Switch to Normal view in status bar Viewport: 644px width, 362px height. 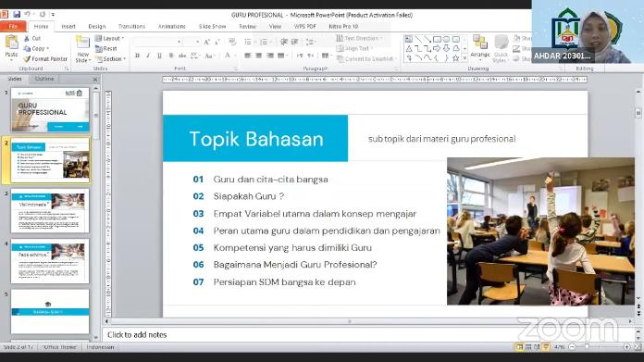coord(520,347)
